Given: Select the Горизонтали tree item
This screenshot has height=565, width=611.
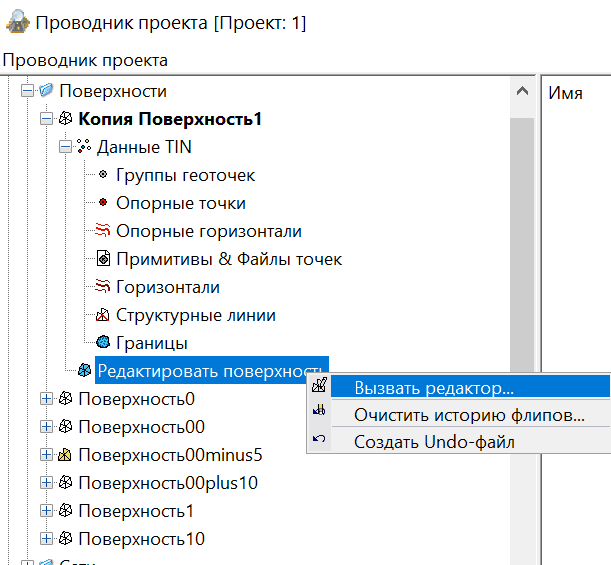Looking at the screenshot, I should click(x=168, y=287).
